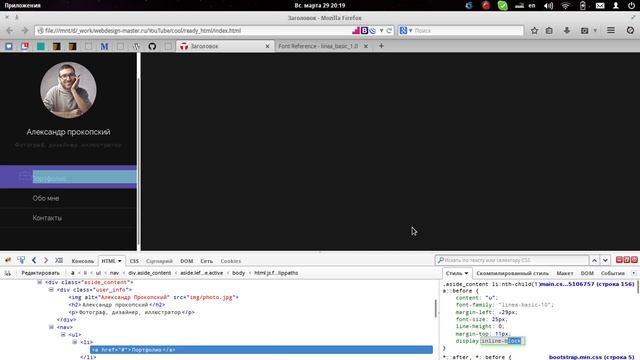Select the pinned tab with WordPress icon
This screenshot has width=640, height=360.
pyautogui.click(x=136, y=46)
